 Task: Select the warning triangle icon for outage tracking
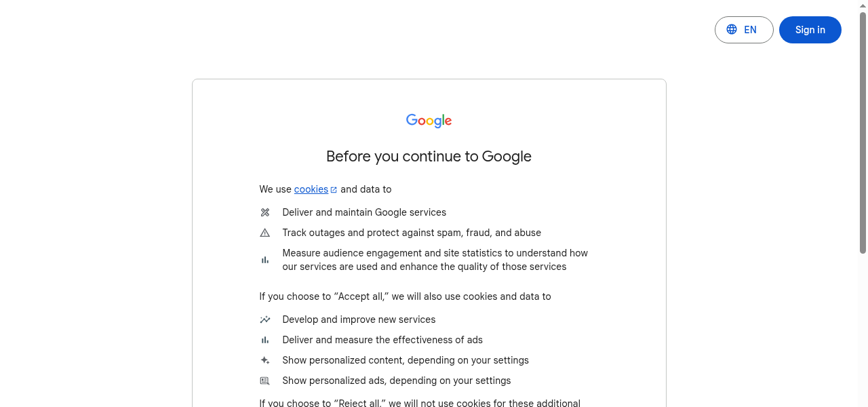[x=264, y=233]
